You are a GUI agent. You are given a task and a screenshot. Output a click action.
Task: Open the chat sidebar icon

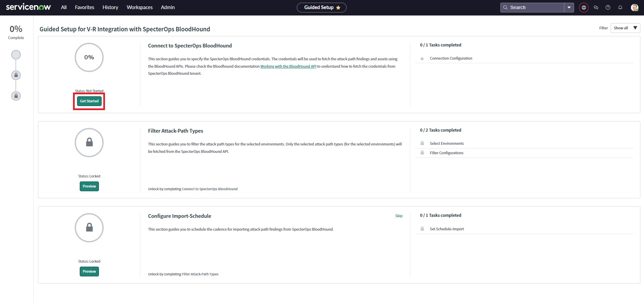click(x=596, y=7)
